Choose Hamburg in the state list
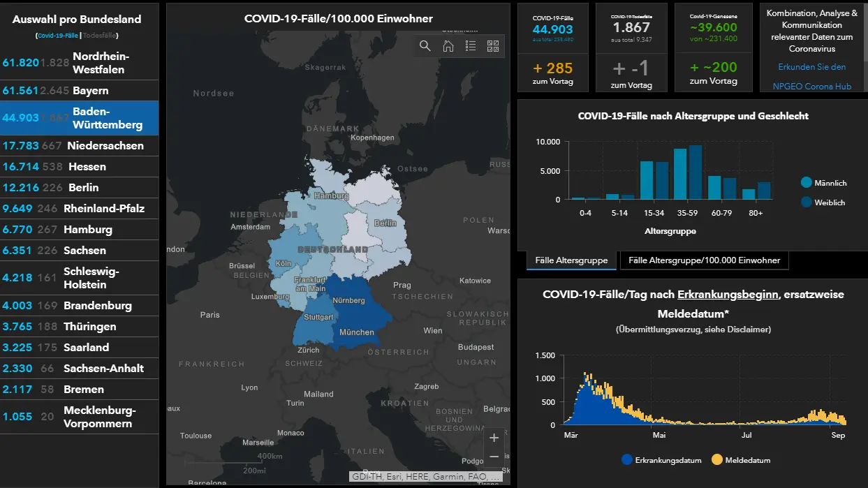The image size is (868, 488). point(79,229)
